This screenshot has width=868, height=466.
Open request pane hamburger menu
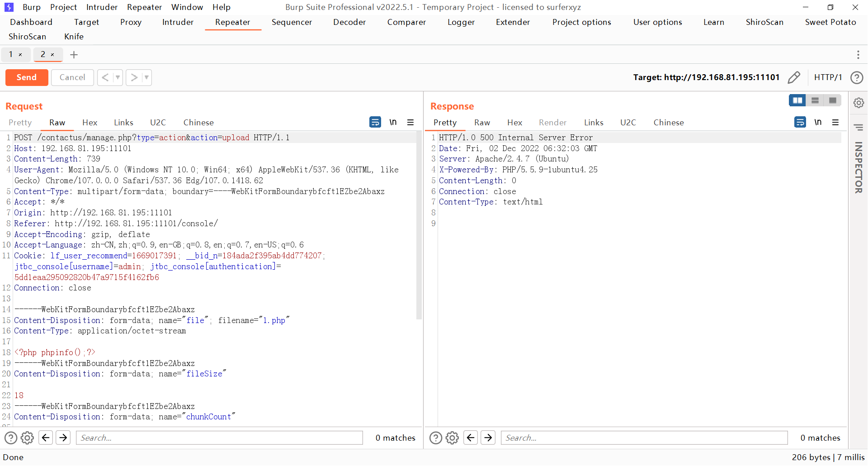(x=410, y=122)
